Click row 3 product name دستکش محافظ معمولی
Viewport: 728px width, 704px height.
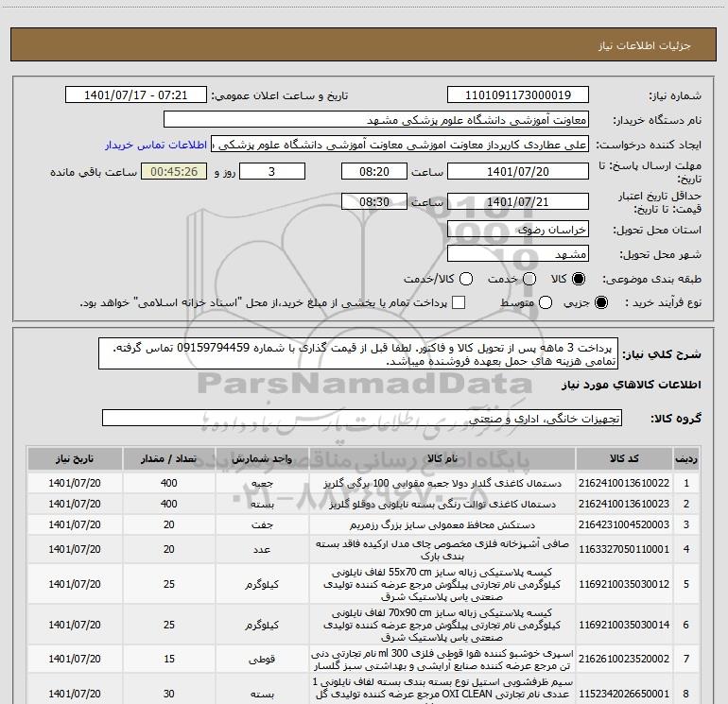(442, 524)
